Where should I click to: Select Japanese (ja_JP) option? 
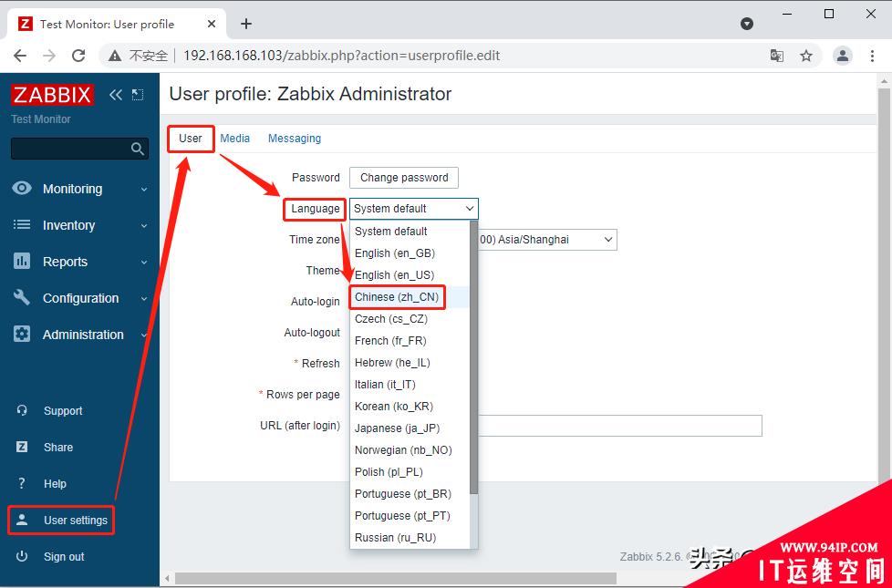tap(410, 428)
